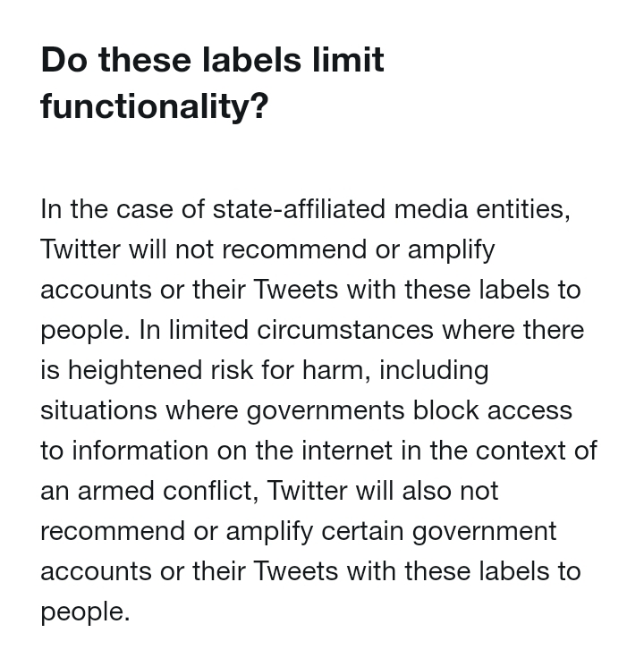Click the word "Do" starting the heading
This screenshot has width=644, height=658.
pos(64,60)
